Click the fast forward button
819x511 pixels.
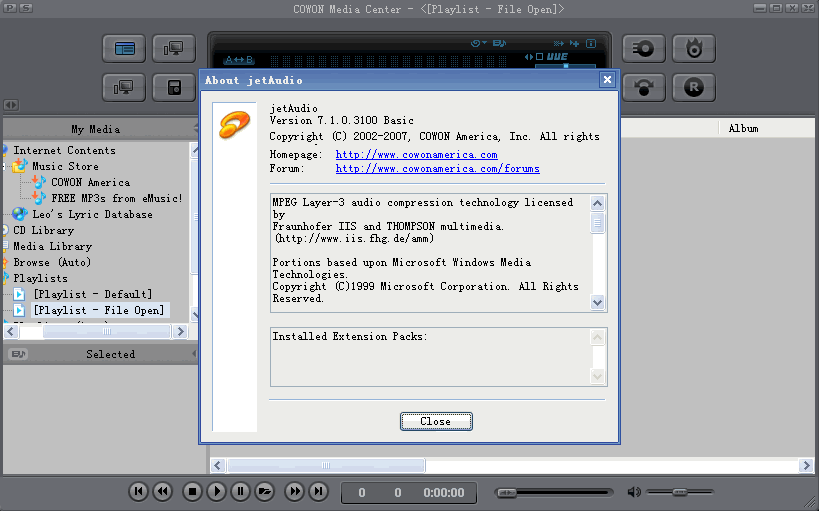point(295,491)
